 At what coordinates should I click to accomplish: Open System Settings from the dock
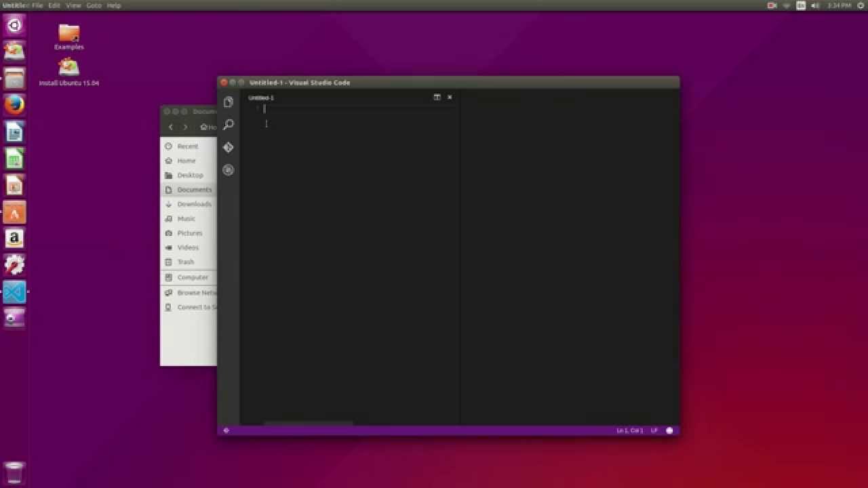point(14,266)
